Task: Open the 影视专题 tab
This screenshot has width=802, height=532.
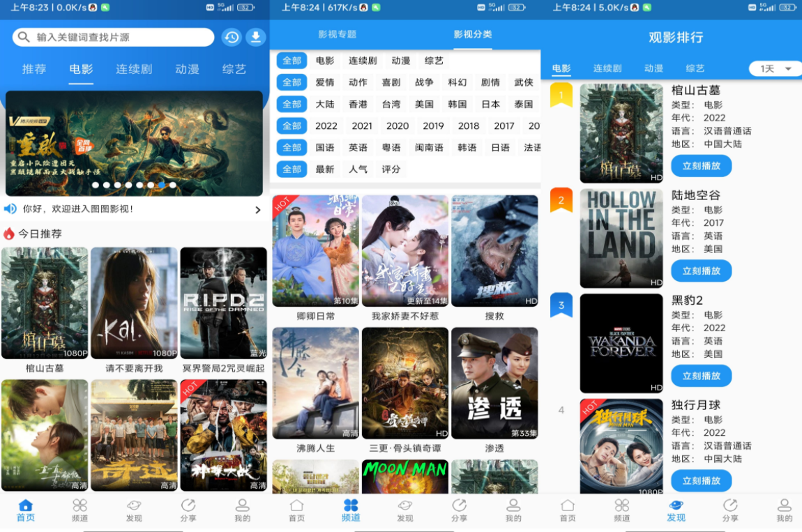Action: click(337, 34)
